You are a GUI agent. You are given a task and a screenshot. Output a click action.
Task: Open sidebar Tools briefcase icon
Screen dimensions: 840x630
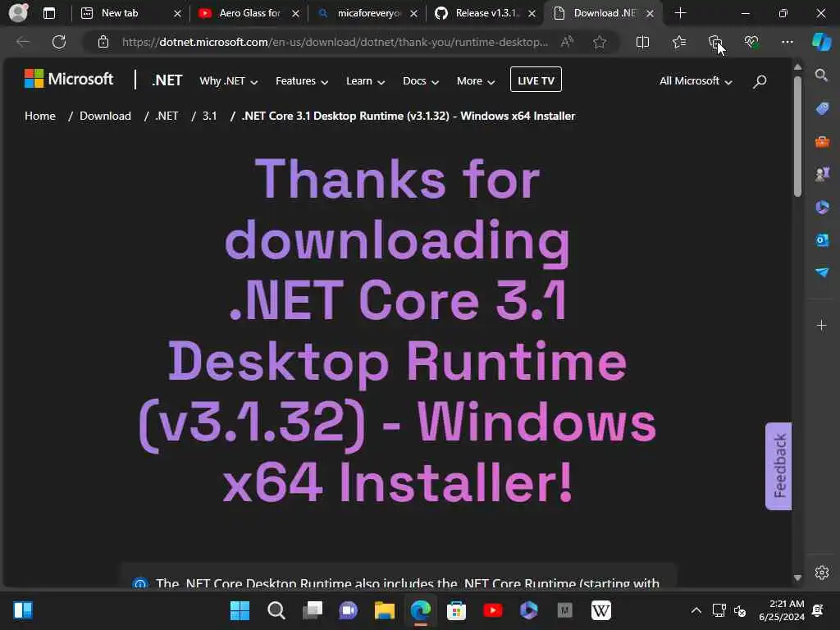[822, 141]
